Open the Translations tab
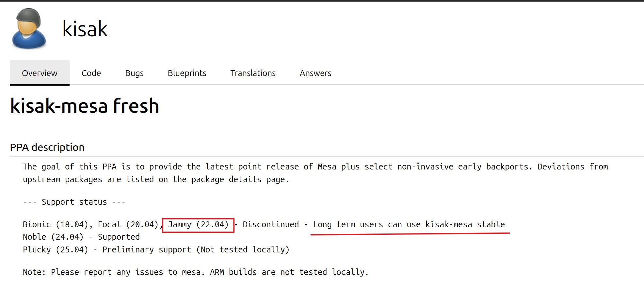This screenshot has height=289, width=644. click(x=253, y=73)
